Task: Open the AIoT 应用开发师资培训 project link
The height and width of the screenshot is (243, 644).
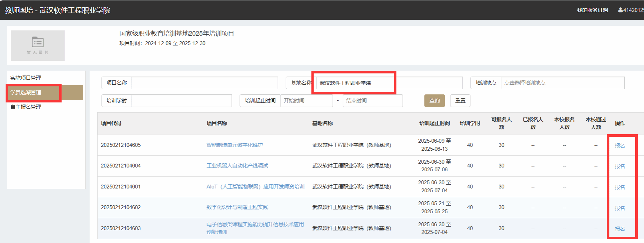Action: coord(255,187)
